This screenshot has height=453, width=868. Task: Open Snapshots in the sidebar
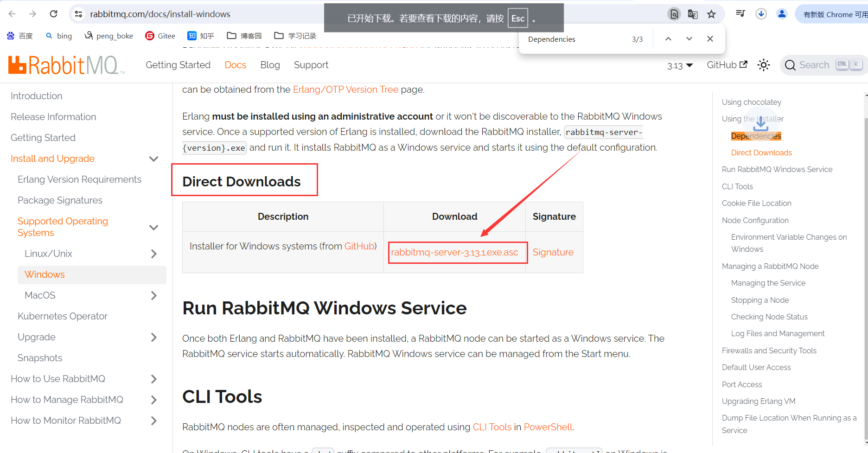pyautogui.click(x=40, y=358)
